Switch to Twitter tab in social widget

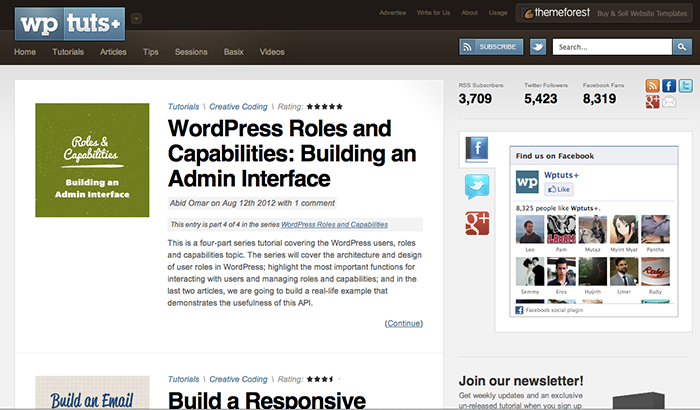point(476,186)
